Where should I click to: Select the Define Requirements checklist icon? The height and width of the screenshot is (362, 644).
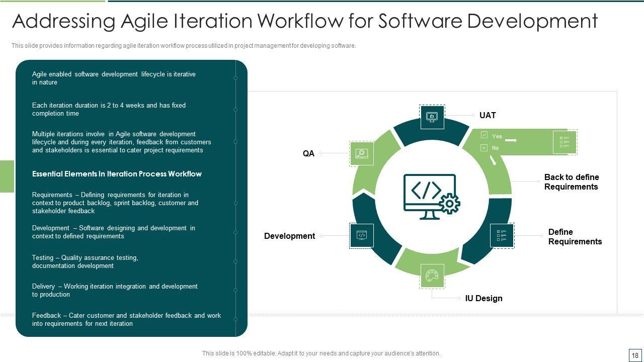point(502,235)
